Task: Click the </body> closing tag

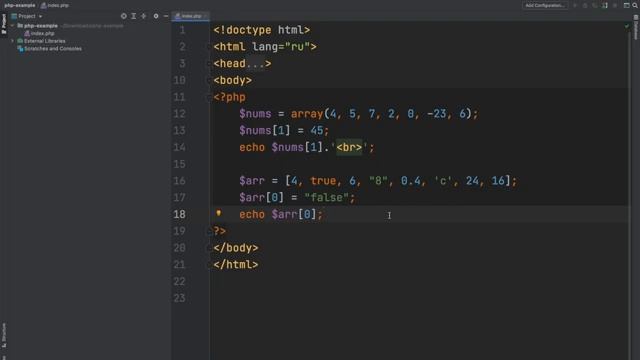Action: tap(236, 248)
